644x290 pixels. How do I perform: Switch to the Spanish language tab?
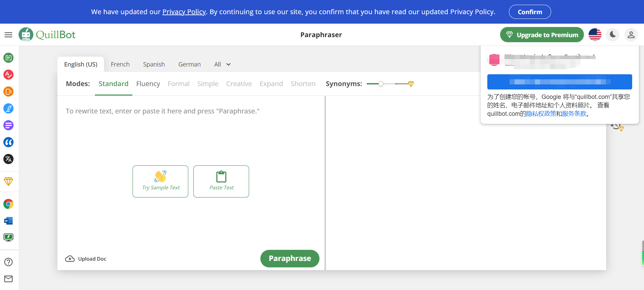click(154, 64)
